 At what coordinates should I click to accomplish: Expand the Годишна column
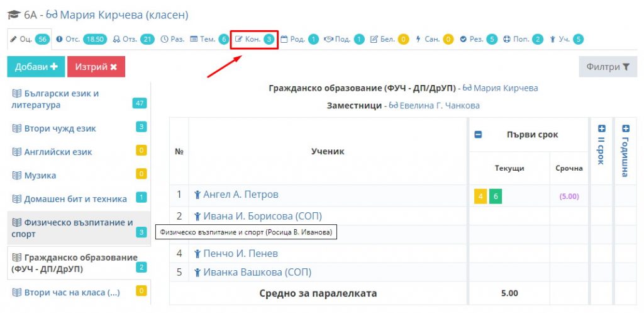coord(625,129)
